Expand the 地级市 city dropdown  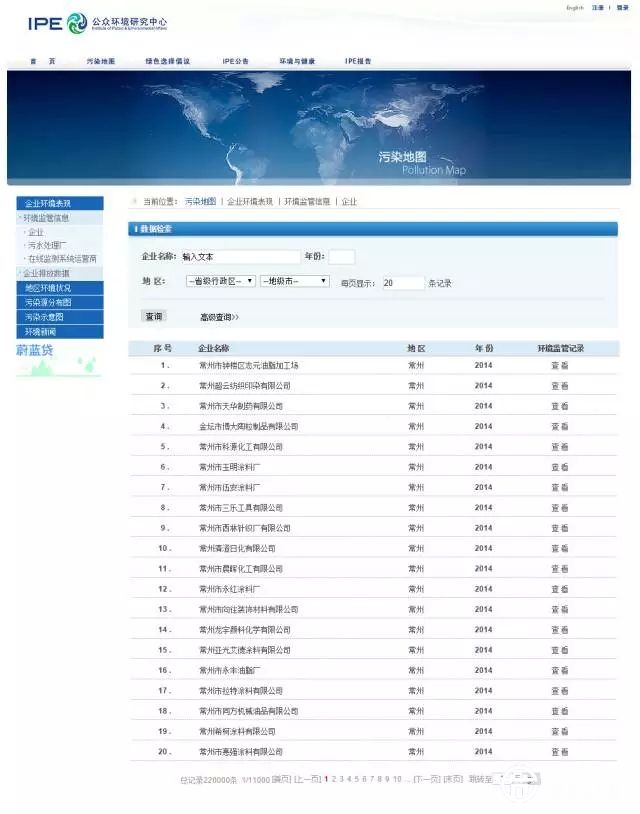pos(295,282)
